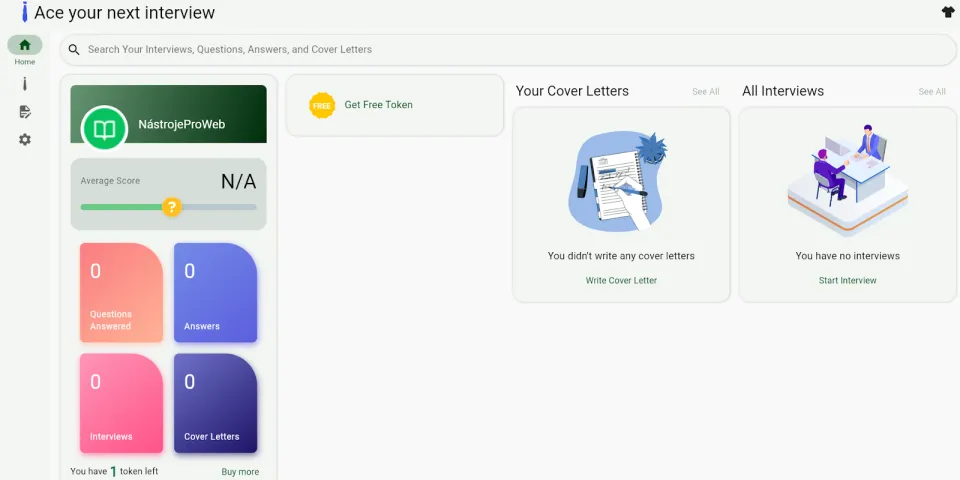Open the Interviews stat card
Viewport: 960px width, 480px height.
coord(121,403)
